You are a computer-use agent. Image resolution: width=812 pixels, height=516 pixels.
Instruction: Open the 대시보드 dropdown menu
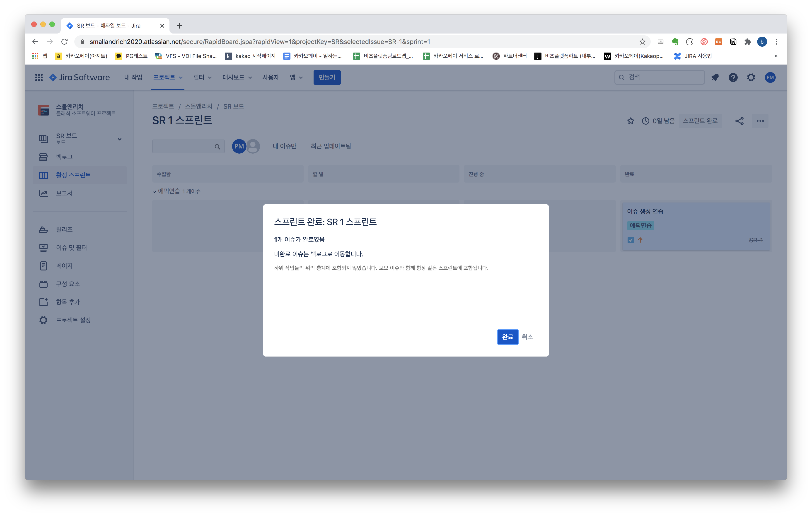click(x=237, y=77)
